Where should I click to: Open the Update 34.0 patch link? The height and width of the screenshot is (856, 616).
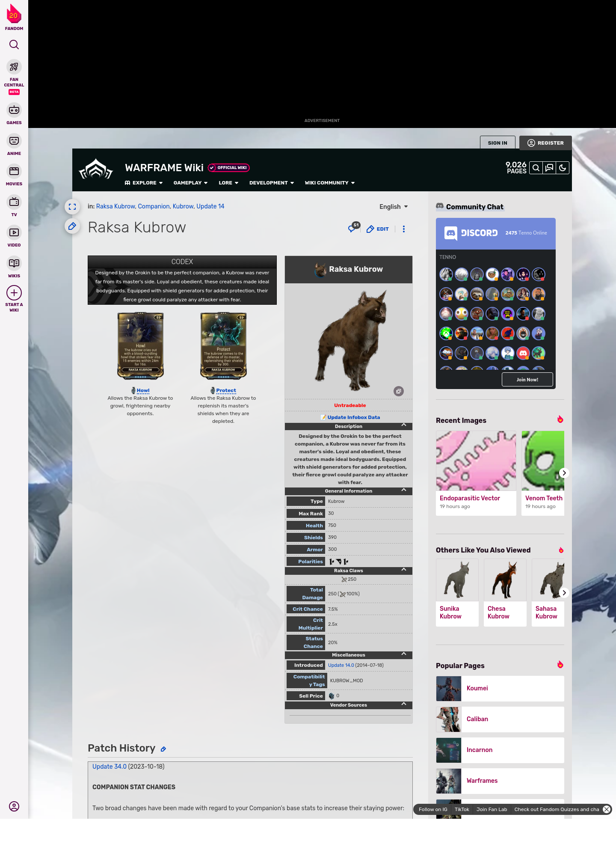[110, 767]
